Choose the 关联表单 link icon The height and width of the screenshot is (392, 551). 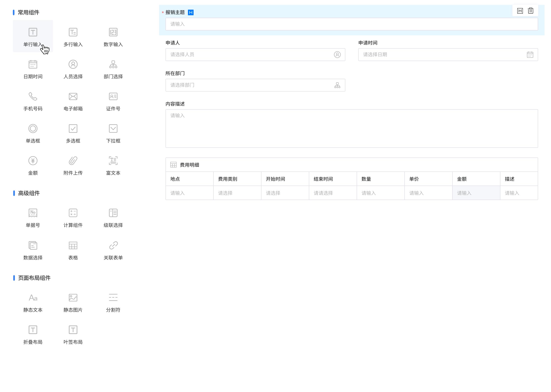coord(113,245)
